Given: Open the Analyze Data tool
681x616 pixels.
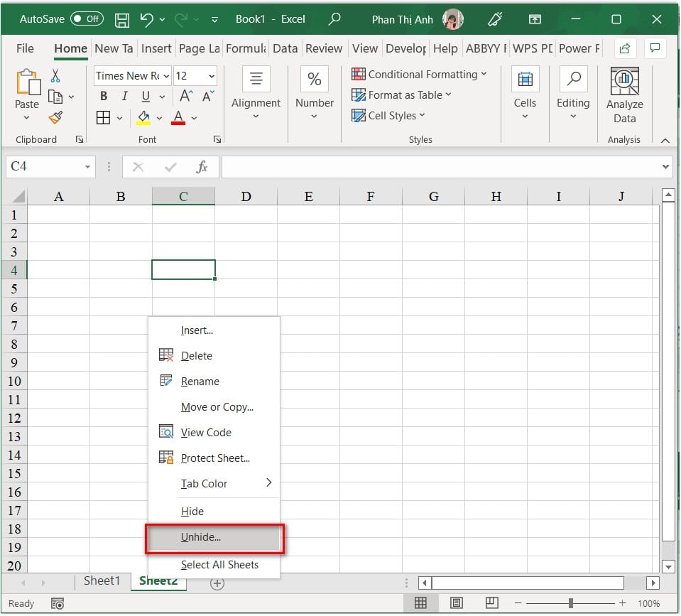Looking at the screenshot, I should 624,96.
